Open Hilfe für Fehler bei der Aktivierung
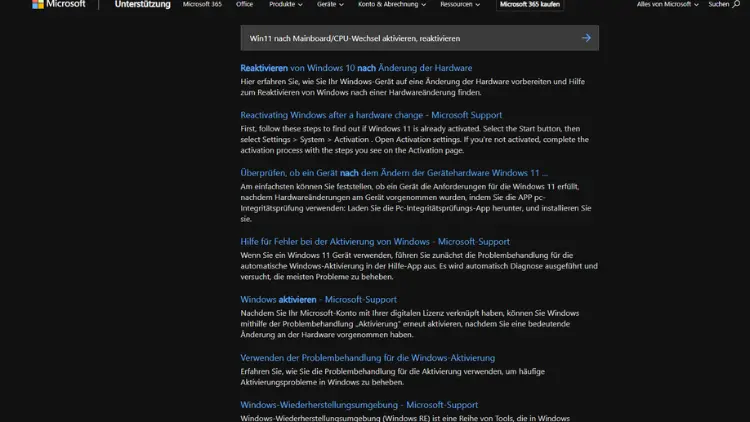Image resolution: width=750 pixels, height=422 pixels. pyautogui.click(x=375, y=242)
